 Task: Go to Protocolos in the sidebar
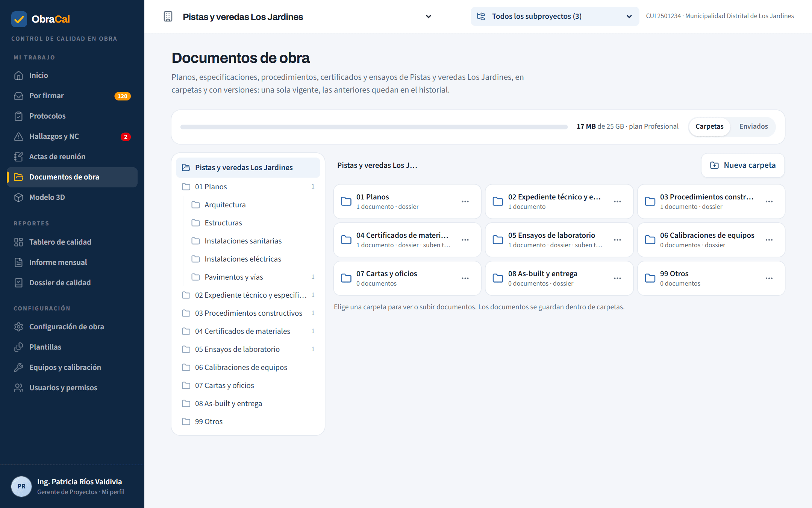tap(72, 116)
